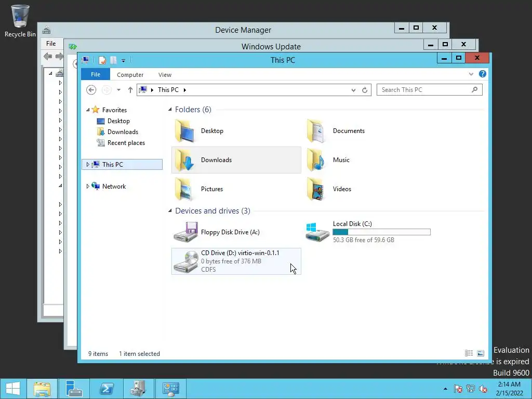Collapse Devices and drives (3) group
The height and width of the screenshot is (399, 532).
pos(170,211)
